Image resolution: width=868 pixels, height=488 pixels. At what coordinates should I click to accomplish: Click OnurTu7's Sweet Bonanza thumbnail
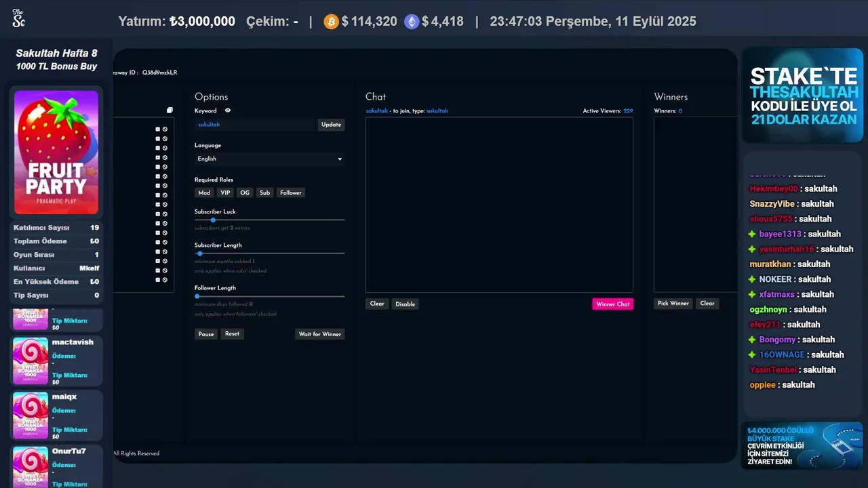[31, 468]
